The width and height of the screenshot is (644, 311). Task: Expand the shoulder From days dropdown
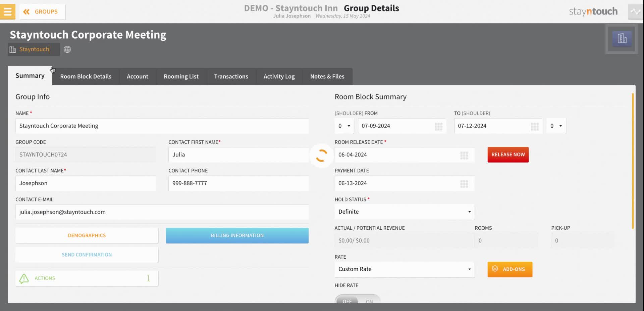point(344,126)
